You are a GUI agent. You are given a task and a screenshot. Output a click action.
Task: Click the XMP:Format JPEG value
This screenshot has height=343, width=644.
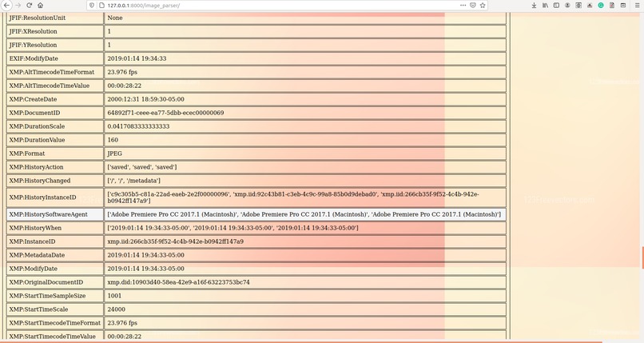[x=114, y=154]
